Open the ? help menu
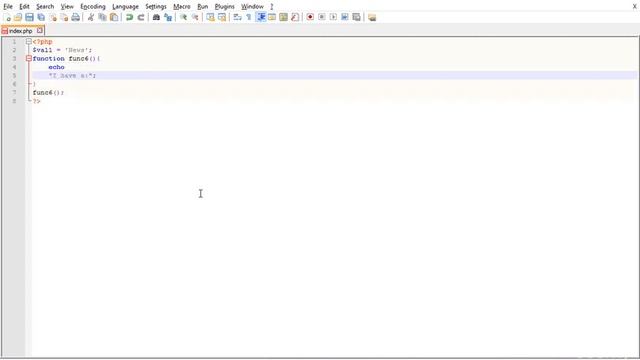Screen dimensions: 640x360 pos(271,7)
